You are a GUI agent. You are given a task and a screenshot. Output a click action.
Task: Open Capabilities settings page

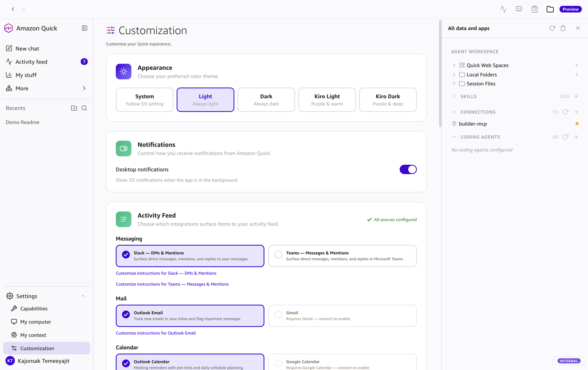point(47,309)
